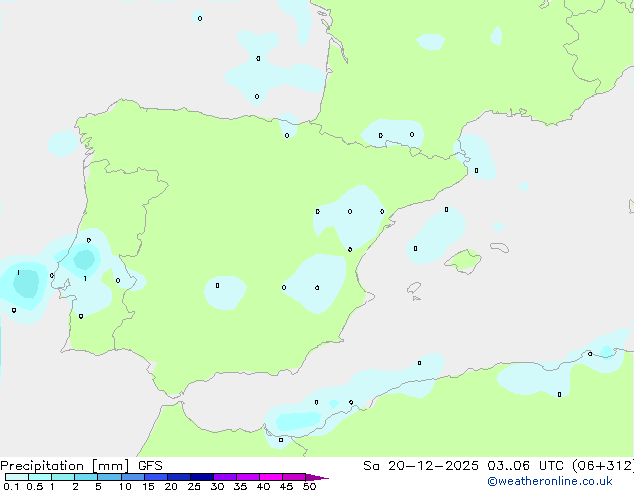Screen dimensions: 634x490
Task: Select the 45–50 mm legend color swatch
Action: point(294,477)
